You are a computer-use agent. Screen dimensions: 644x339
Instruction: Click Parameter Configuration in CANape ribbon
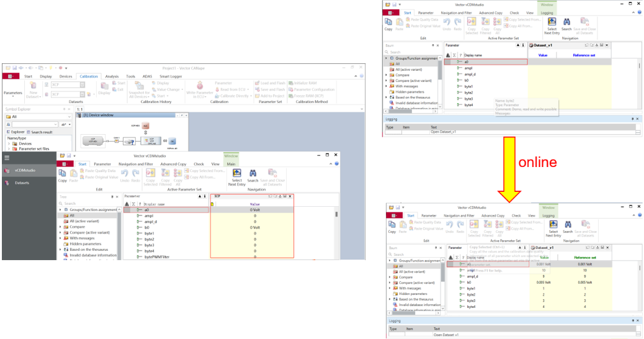tap(311, 89)
